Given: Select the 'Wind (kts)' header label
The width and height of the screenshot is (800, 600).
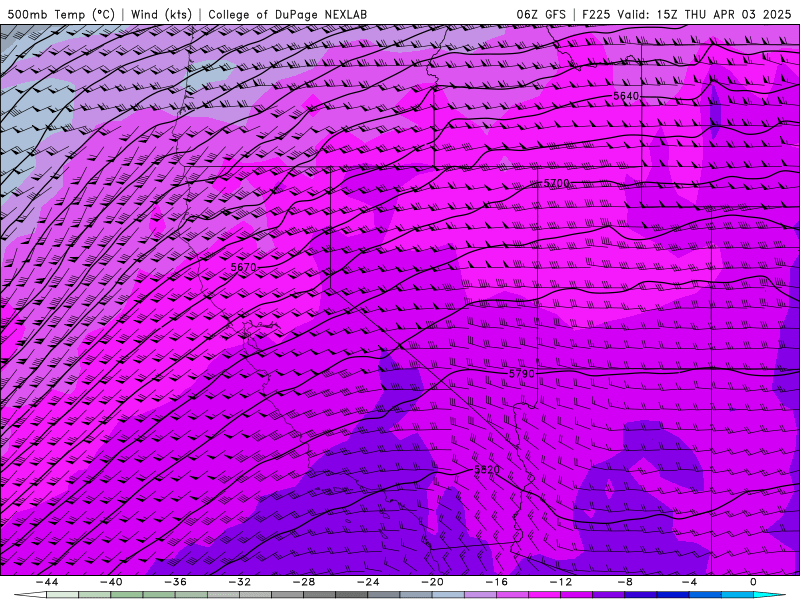Looking at the screenshot, I should click(161, 14).
